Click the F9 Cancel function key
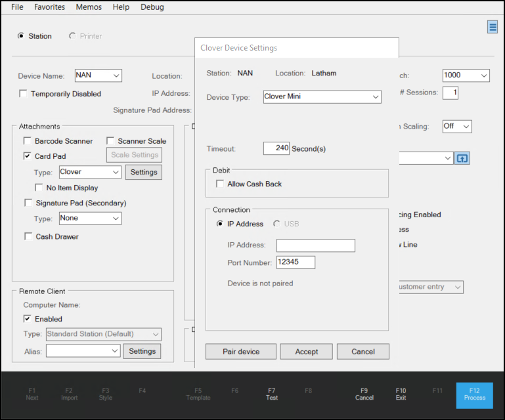Image resolution: width=505 pixels, height=420 pixels. [x=364, y=394]
